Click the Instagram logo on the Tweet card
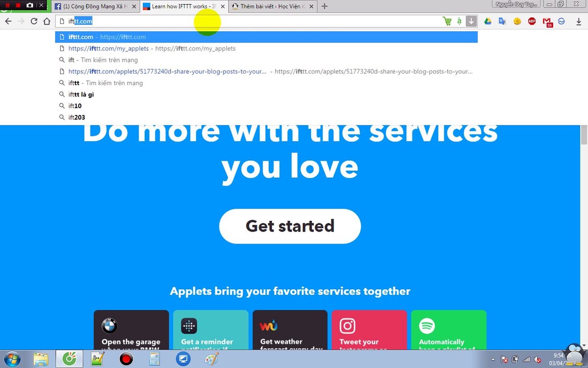The height and width of the screenshot is (368, 588). point(348,326)
